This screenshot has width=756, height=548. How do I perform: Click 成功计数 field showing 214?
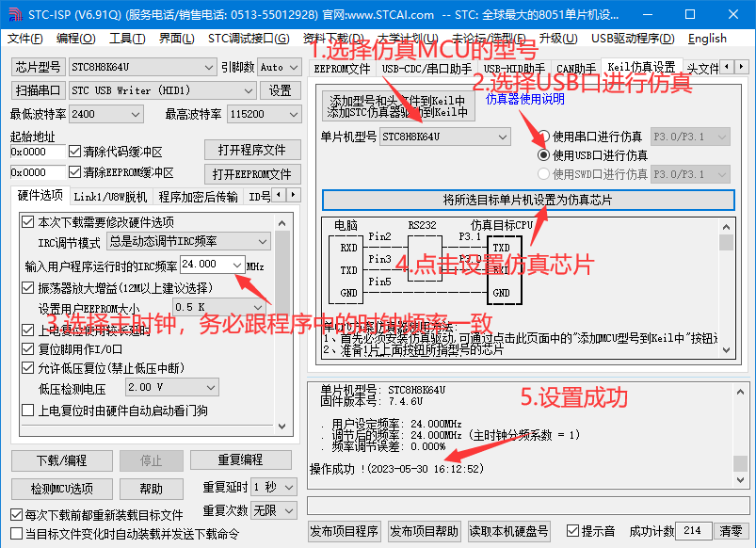693,531
